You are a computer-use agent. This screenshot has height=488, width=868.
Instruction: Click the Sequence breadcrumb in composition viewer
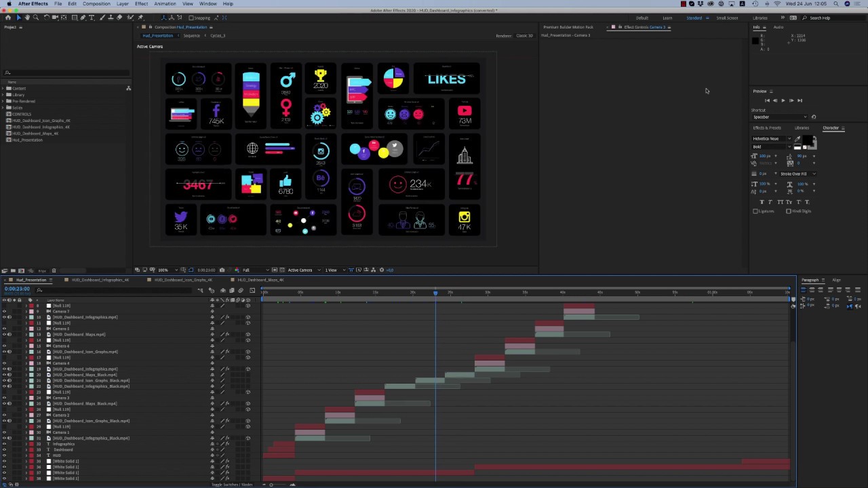[x=191, y=35]
